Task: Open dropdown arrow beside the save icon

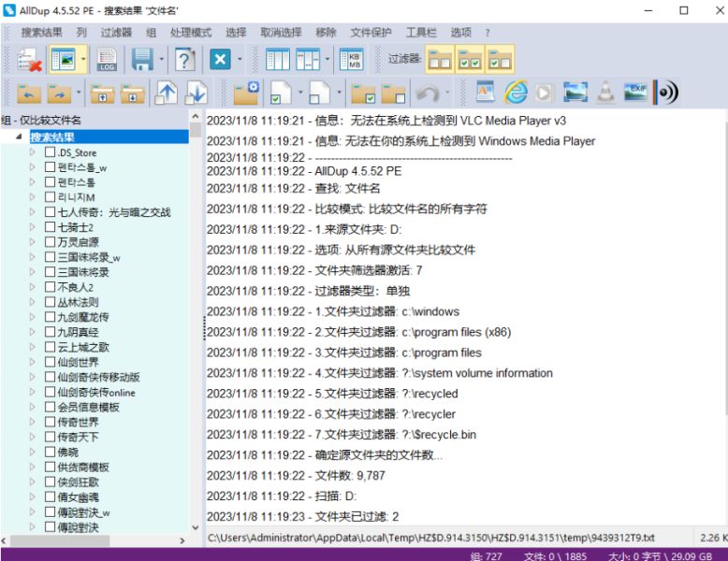Action: [x=161, y=60]
